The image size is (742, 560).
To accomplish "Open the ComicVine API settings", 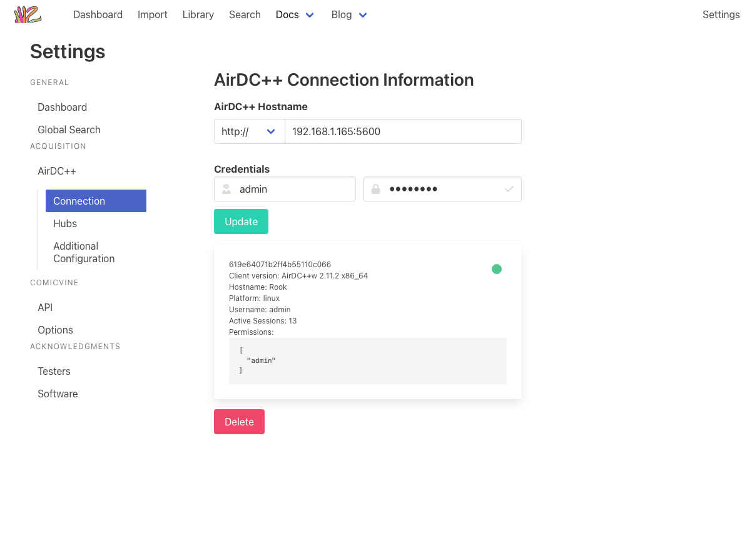I will click(x=45, y=307).
